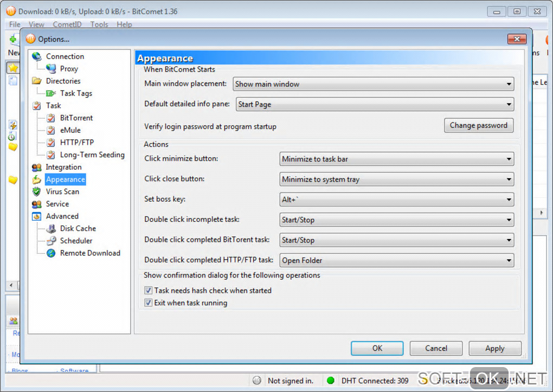The width and height of the screenshot is (553, 392).
Task: Select BitTorrent in options tree
Action: pos(76,118)
